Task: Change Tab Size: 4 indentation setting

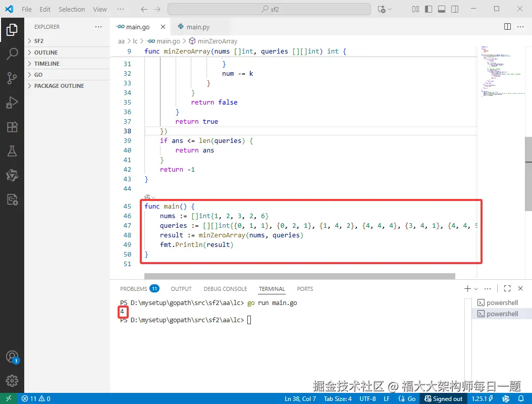Action: pos(338,398)
